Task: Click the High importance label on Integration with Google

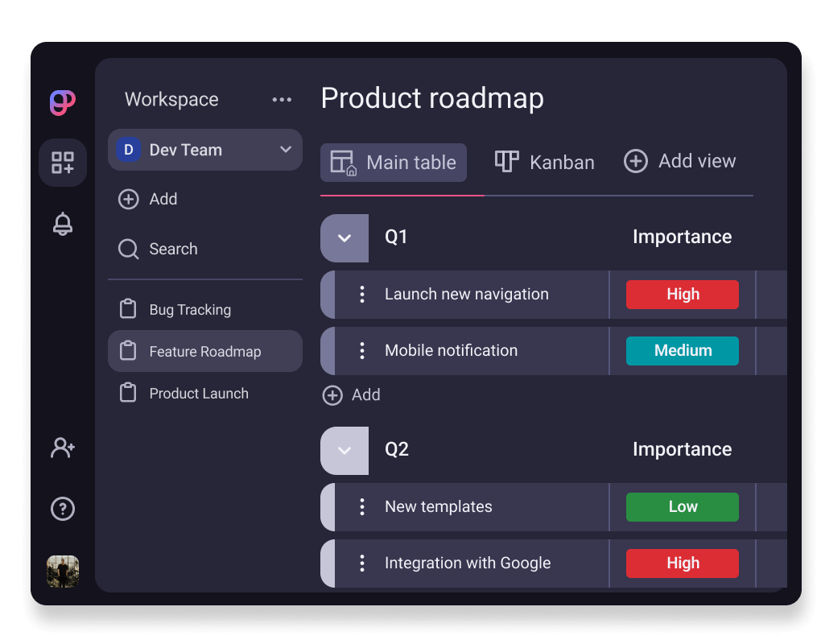Action: click(x=682, y=563)
